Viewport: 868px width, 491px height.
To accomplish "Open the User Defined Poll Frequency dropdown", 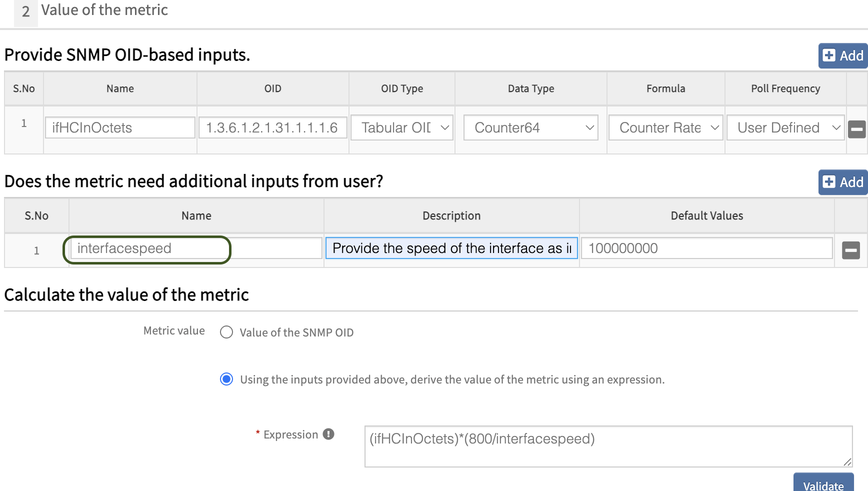I will 785,128.
